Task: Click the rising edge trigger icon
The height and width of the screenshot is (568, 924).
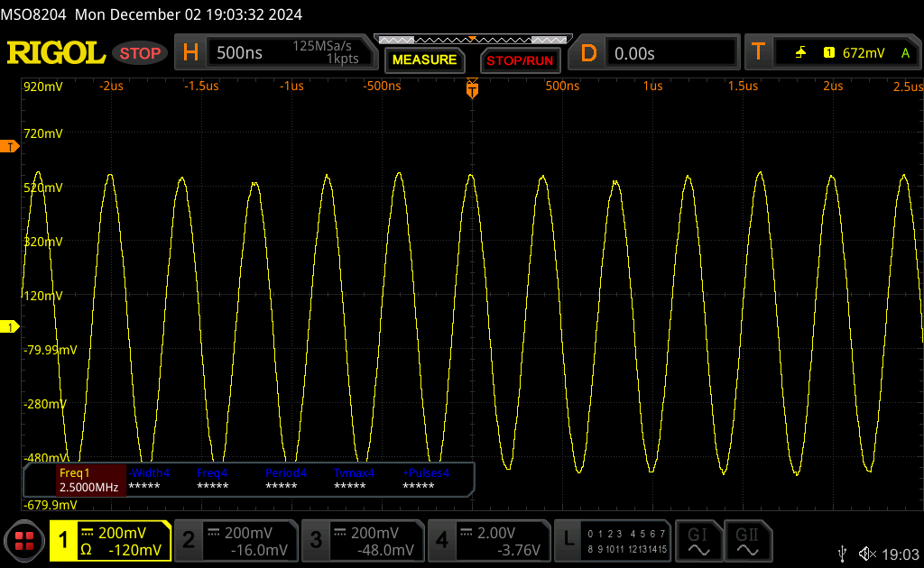Action: point(800,53)
